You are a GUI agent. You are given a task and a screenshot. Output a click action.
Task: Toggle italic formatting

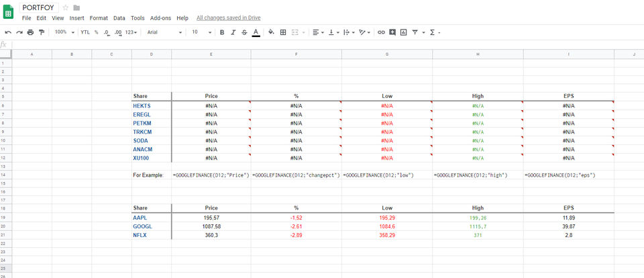coord(233,32)
